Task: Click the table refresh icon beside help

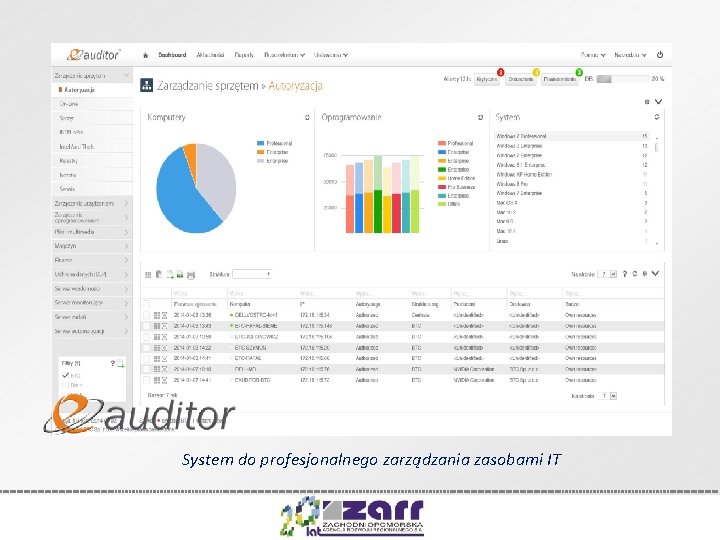Action: (635, 274)
